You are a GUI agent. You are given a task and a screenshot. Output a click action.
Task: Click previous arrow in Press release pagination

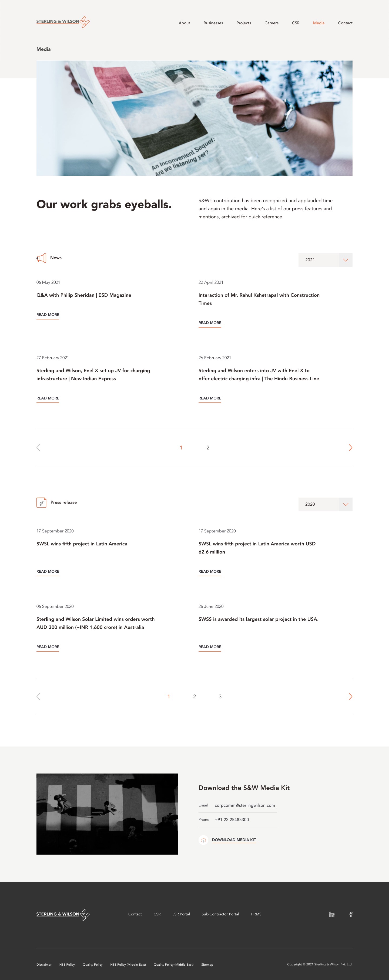click(38, 696)
